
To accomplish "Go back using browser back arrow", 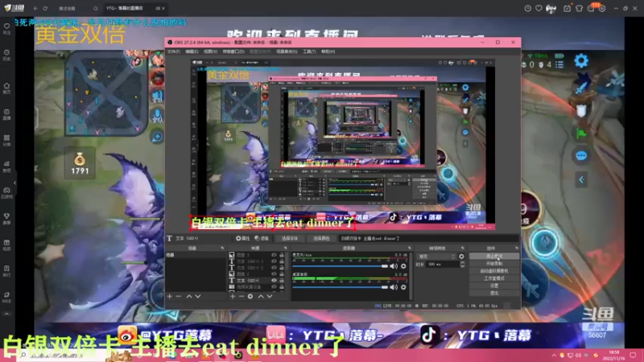I will pos(35,8).
